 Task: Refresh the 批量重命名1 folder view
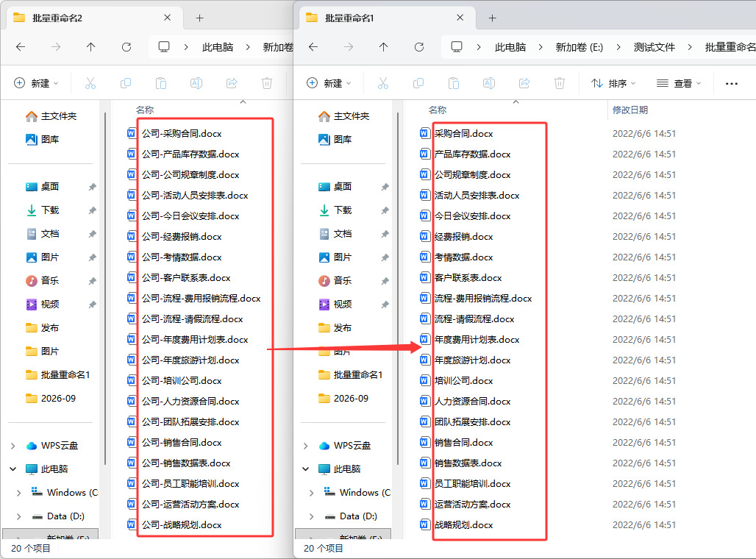[419, 47]
